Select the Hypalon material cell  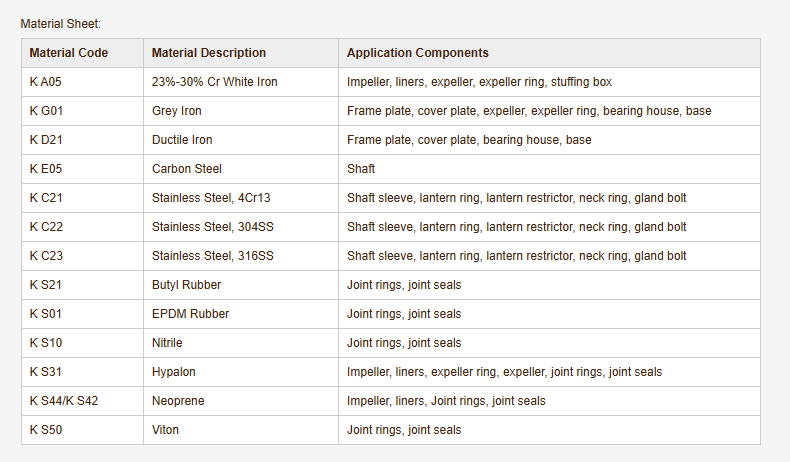(174, 372)
